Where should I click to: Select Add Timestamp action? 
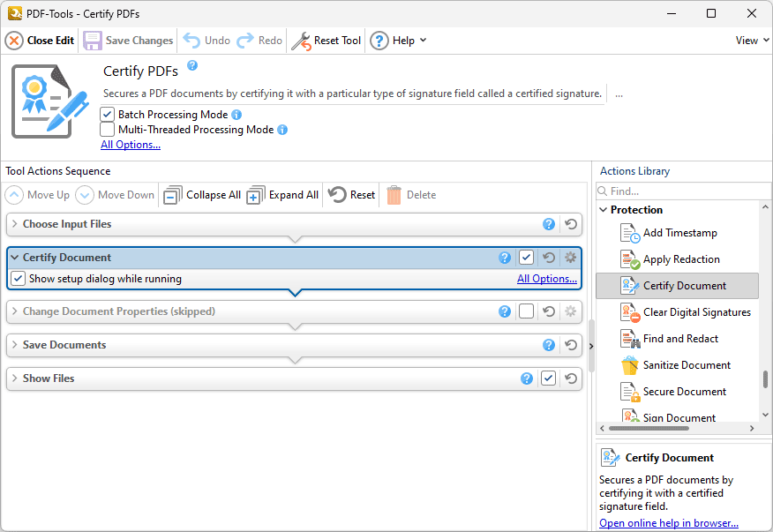point(678,233)
